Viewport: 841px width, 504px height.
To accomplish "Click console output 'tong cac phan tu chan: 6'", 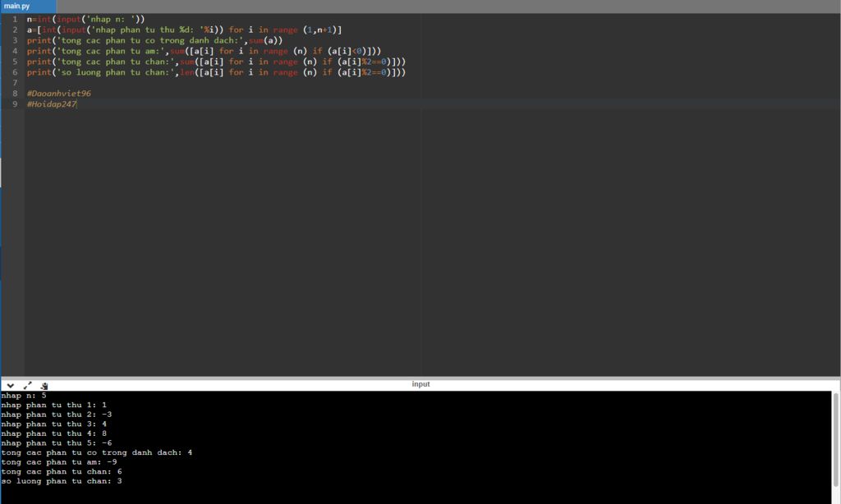I will (61, 472).
